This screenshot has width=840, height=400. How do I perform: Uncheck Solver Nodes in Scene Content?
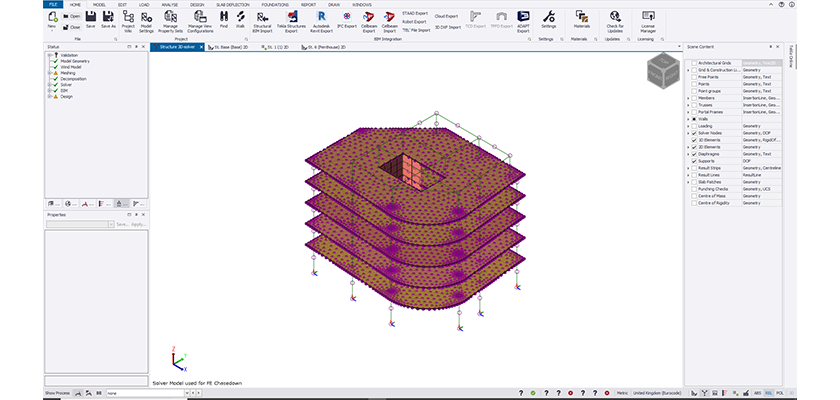[694, 133]
